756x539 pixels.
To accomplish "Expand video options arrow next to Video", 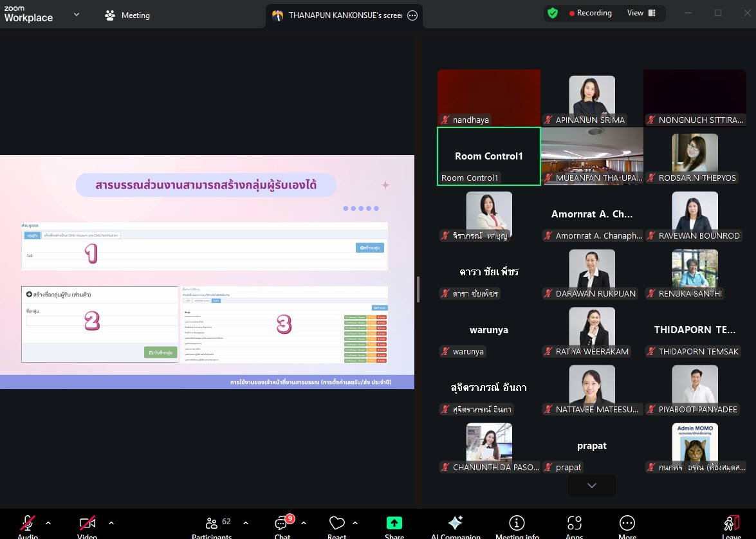I will click(111, 523).
